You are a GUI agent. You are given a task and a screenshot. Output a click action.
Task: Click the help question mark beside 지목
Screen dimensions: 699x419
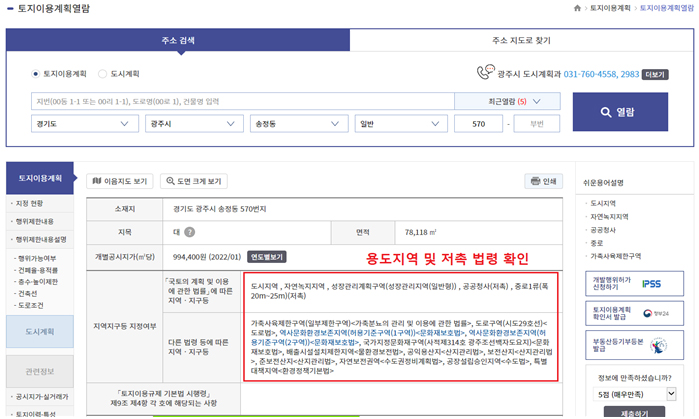(189, 232)
